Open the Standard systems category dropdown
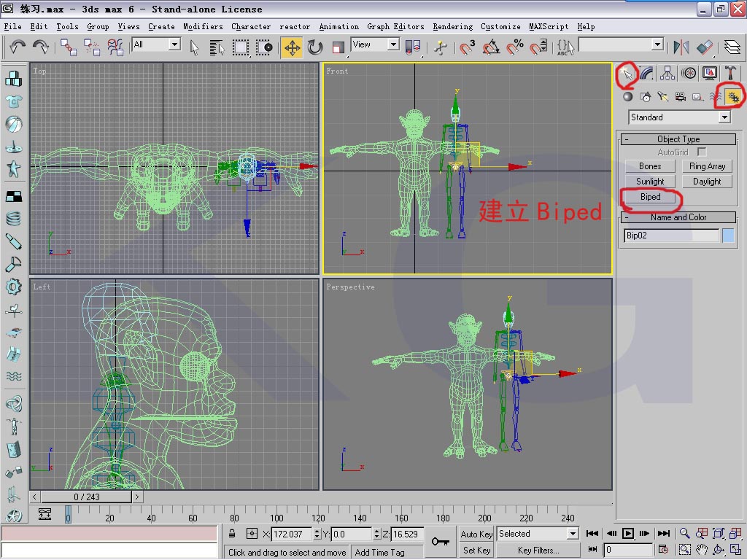 pyautogui.click(x=679, y=117)
